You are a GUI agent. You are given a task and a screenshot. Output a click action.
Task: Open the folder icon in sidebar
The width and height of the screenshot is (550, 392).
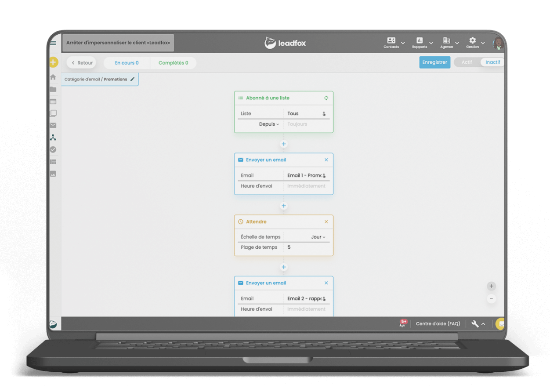click(x=53, y=89)
